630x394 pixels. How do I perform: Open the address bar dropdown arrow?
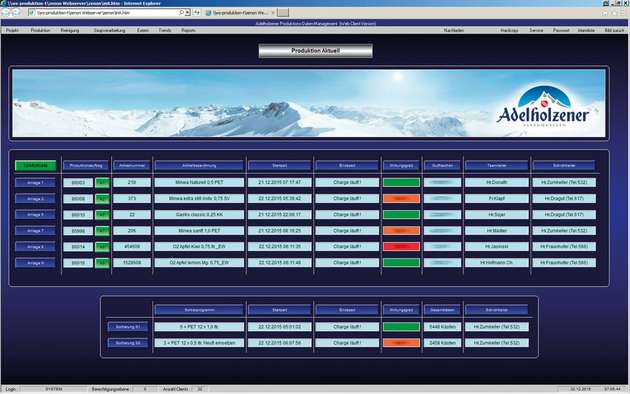pyautogui.click(x=188, y=13)
